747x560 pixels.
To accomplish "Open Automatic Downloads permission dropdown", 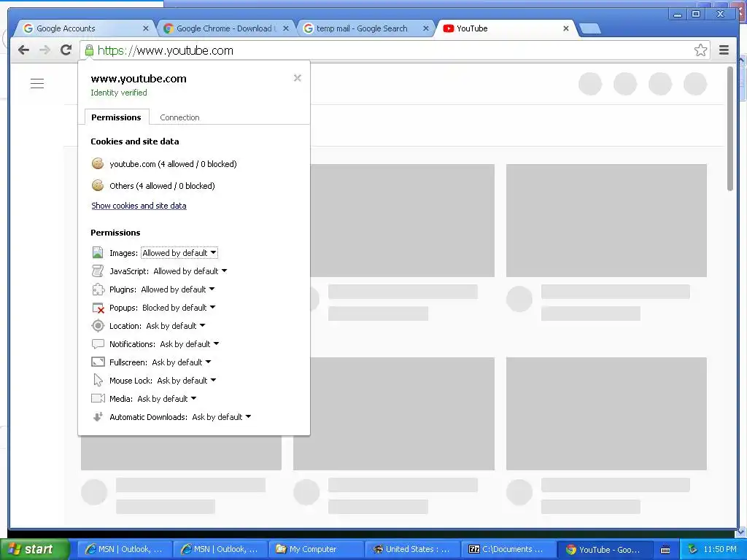I will pyautogui.click(x=222, y=417).
